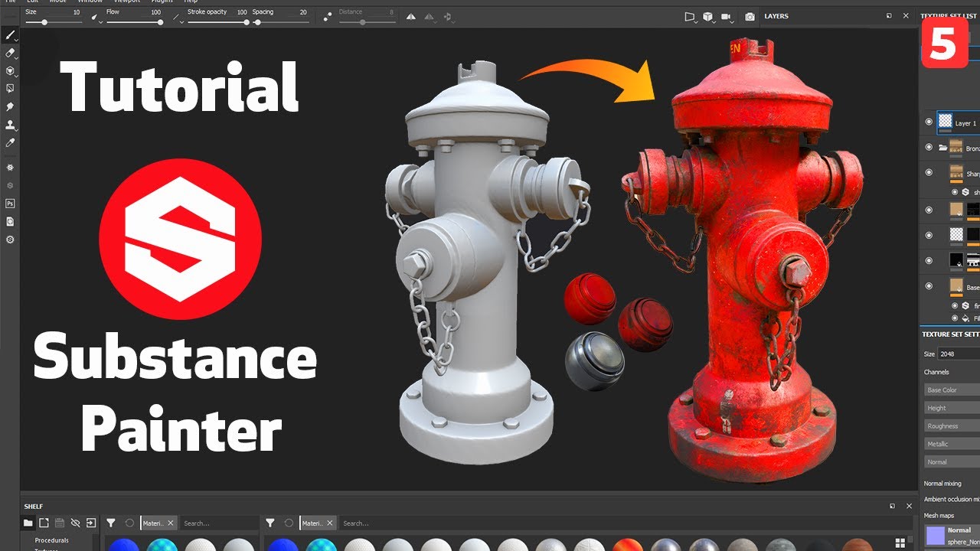Open the Size 2048 dropdown
980x551 pixels.
click(960, 354)
